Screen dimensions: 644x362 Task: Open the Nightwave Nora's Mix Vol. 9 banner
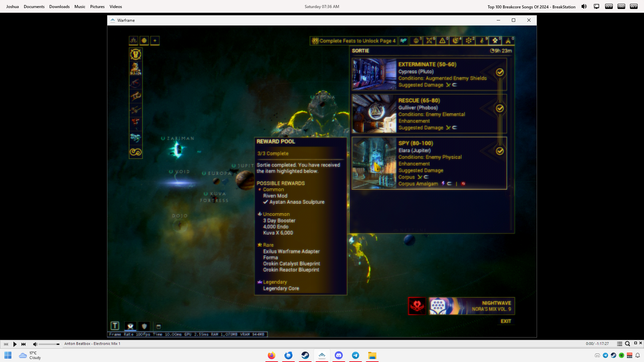(x=472, y=306)
